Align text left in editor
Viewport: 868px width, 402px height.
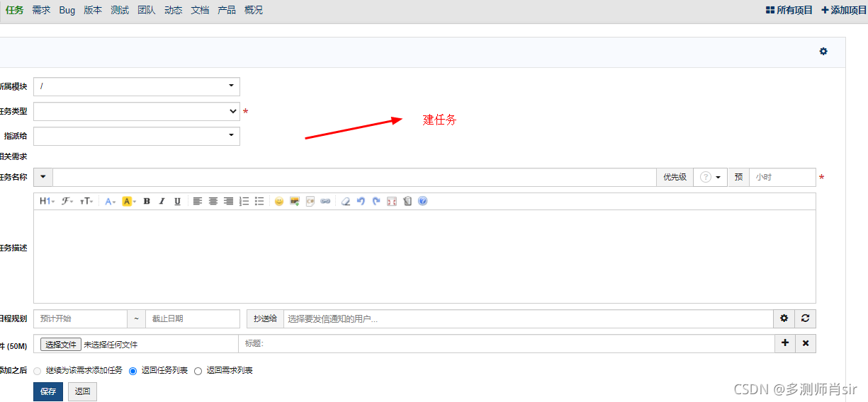pos(198,202)
